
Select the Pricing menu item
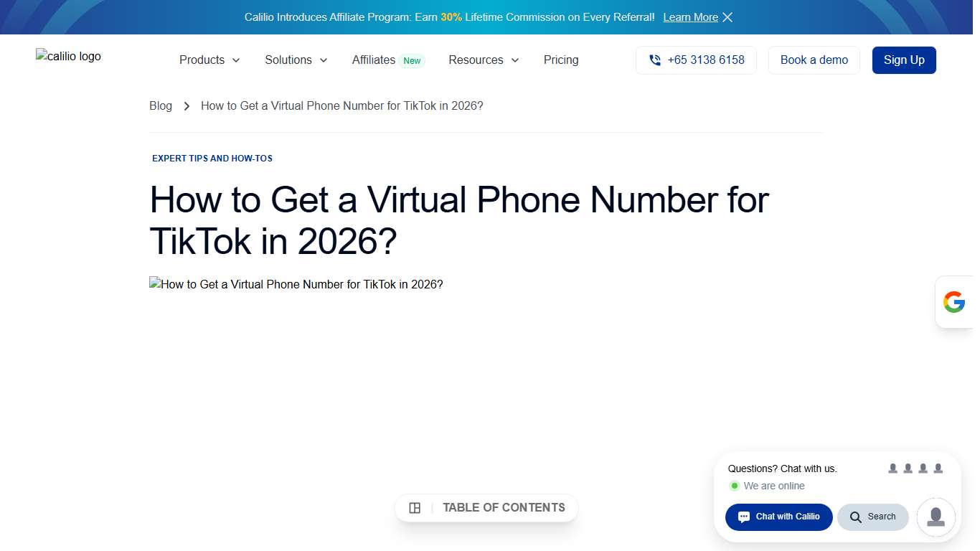click(561, 60)
